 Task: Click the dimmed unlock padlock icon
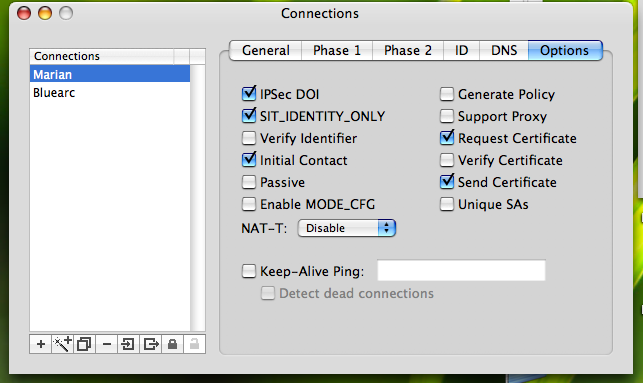coord(194,344)
